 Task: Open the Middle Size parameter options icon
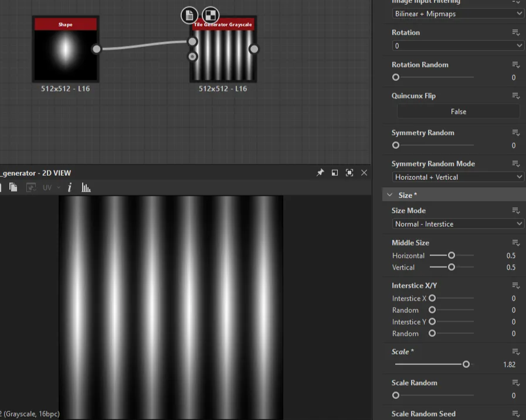pos(516,243)
